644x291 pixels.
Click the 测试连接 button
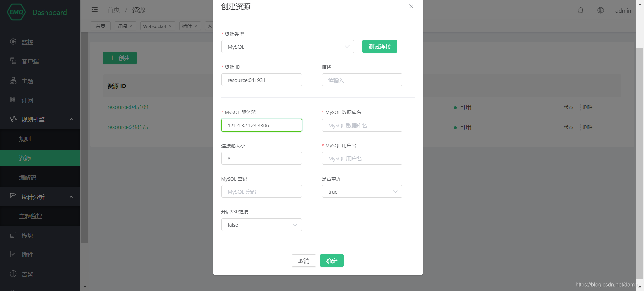(380, 47)
